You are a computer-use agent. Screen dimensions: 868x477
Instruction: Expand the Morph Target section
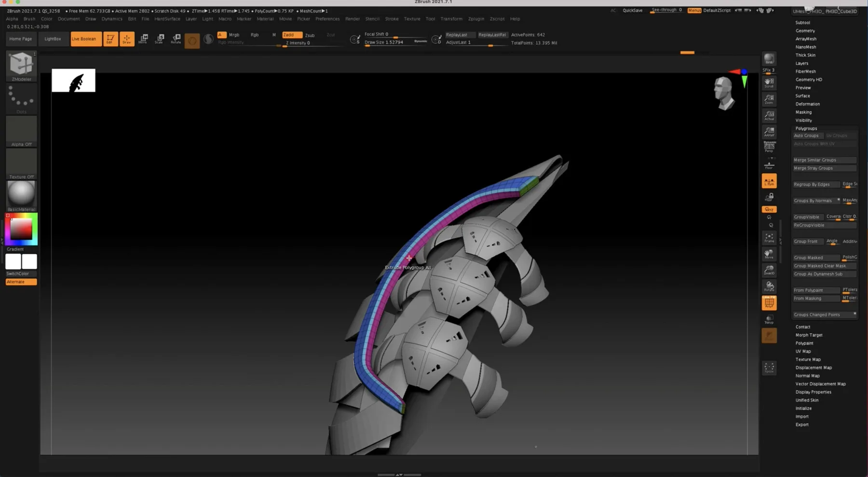pyautogui.click(x=809, y=335)
